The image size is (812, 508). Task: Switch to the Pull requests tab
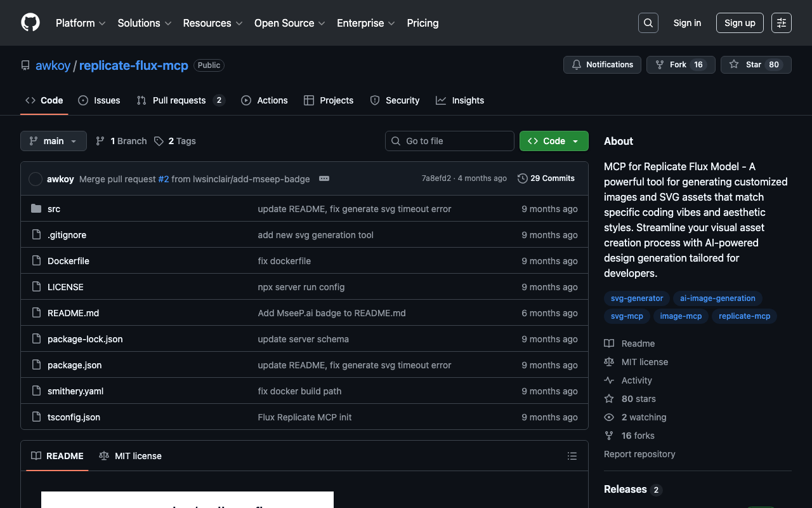180,100
